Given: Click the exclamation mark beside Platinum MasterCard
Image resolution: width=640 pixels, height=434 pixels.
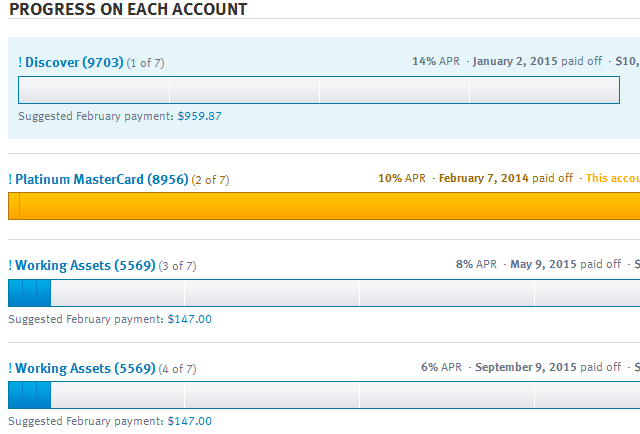Looking at the screenshot, I should click(10, 180).
